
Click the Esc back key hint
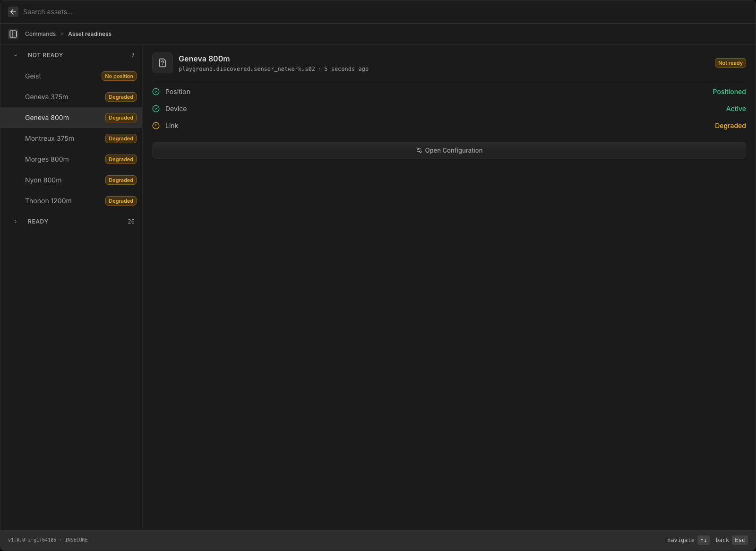coord(740,540)
